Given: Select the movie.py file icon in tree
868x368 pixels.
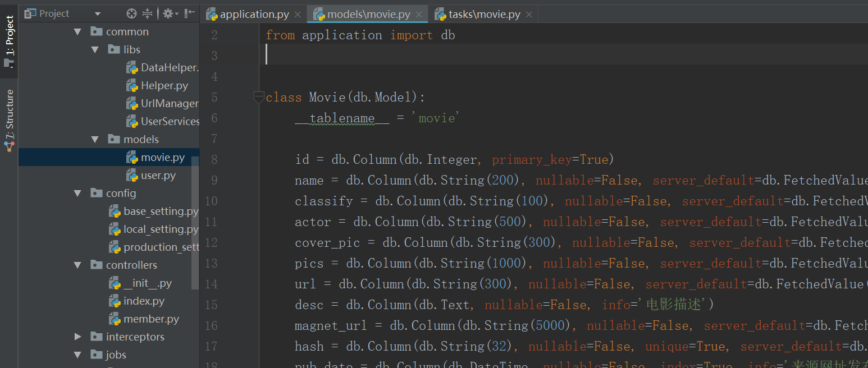Looking at the screenshot, I should [132, 158].
